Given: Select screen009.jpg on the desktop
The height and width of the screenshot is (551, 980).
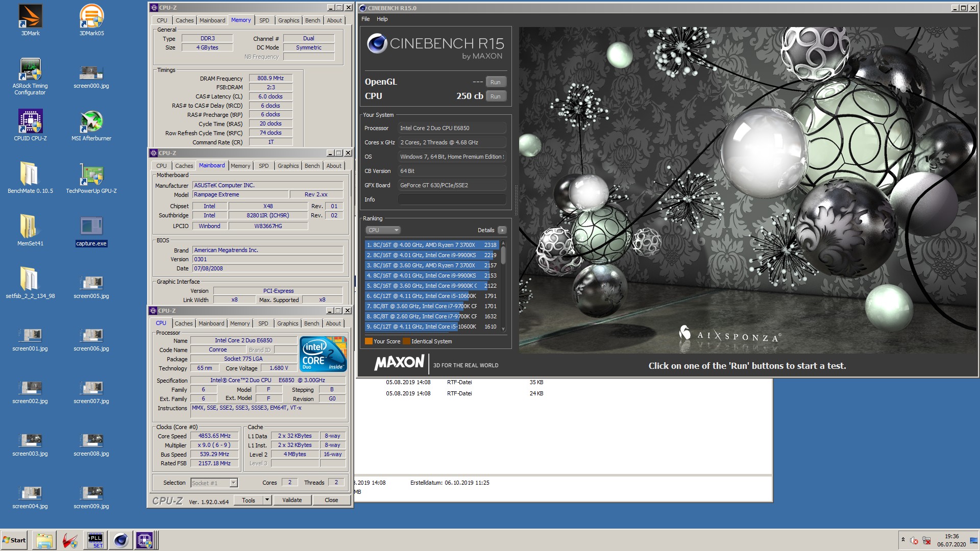Looking at the screenshot, I should pyautogui.click(x=91, y=497).
